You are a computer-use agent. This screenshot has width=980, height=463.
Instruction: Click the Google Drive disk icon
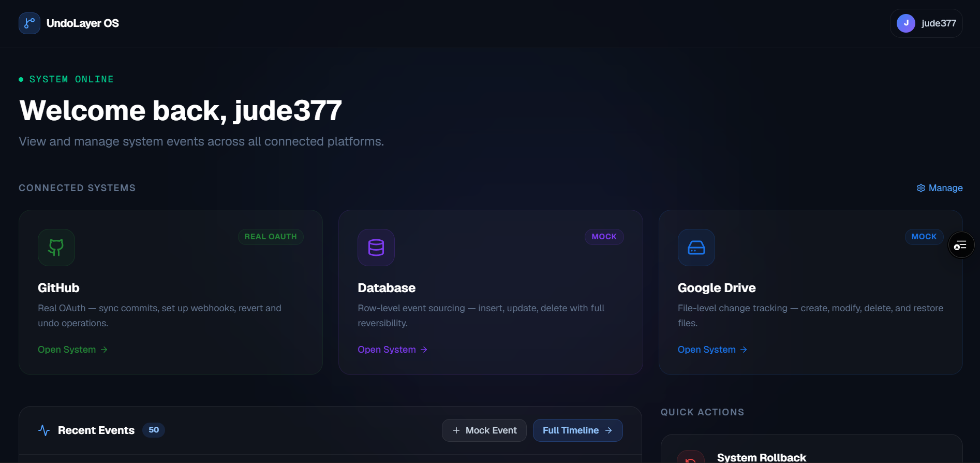point(696,248)
